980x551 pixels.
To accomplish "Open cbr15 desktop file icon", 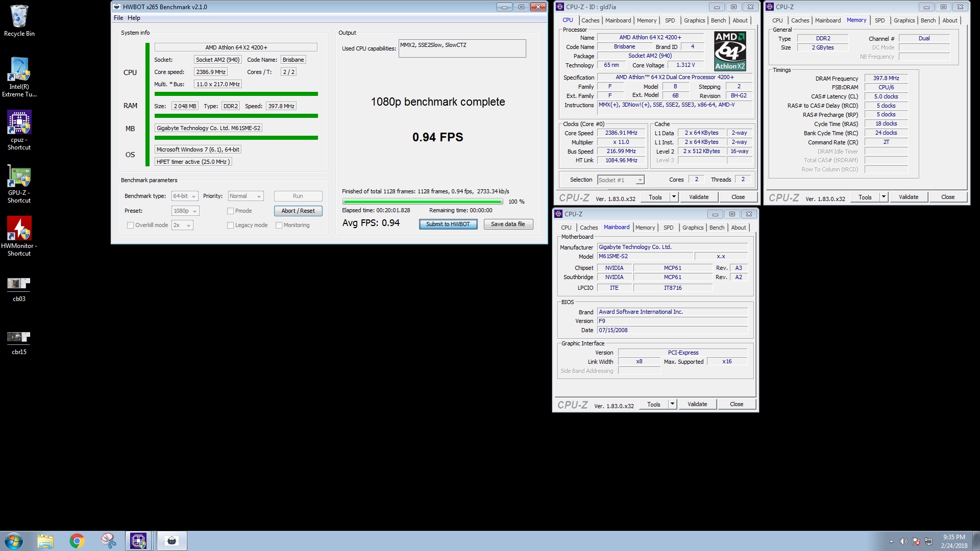I will click(19, 342).
